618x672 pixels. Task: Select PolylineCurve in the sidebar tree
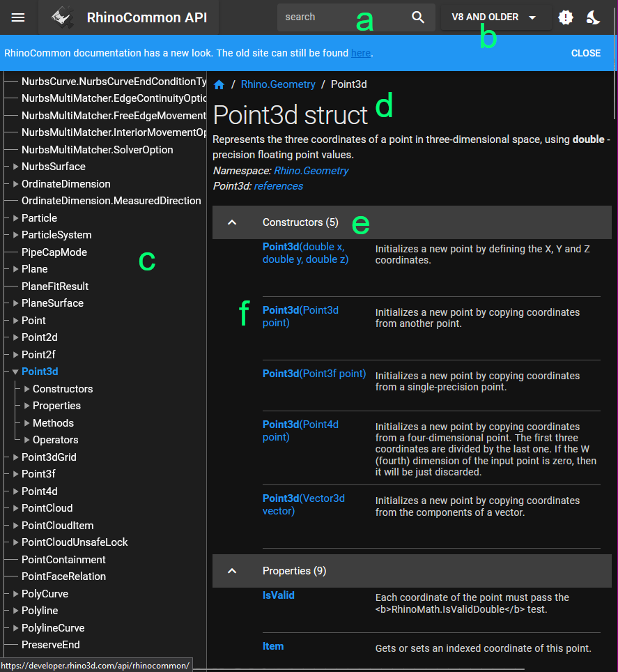pyautogui.click(x=53, y=628)
